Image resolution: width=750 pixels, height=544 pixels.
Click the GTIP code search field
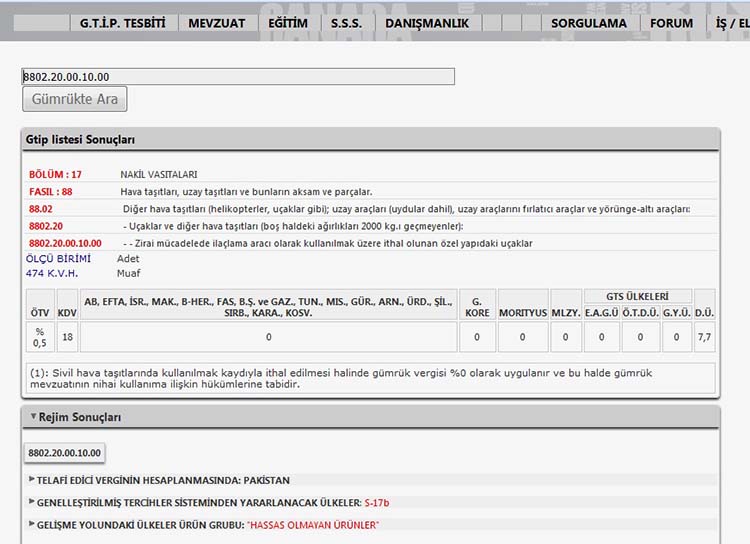238,76
